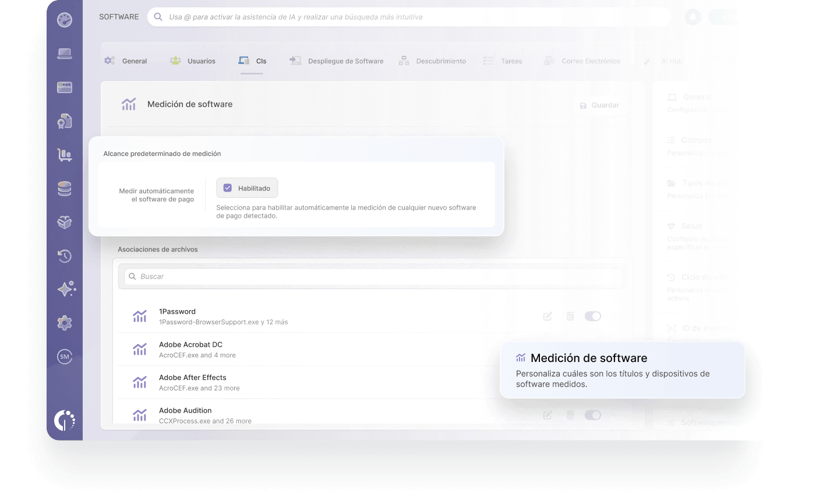Select the database stack sidebar icon
816x504 pixels.
click(65, 189)
